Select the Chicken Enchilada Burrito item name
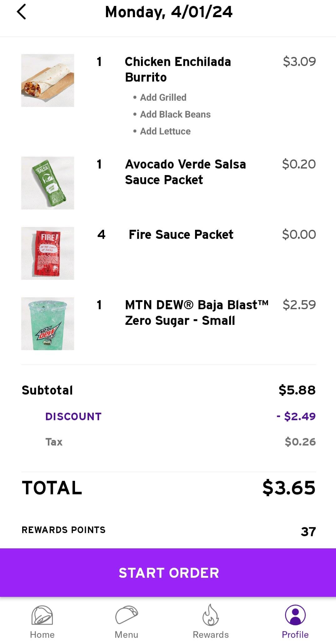The image size is (336, 644). tap(178, 69)
